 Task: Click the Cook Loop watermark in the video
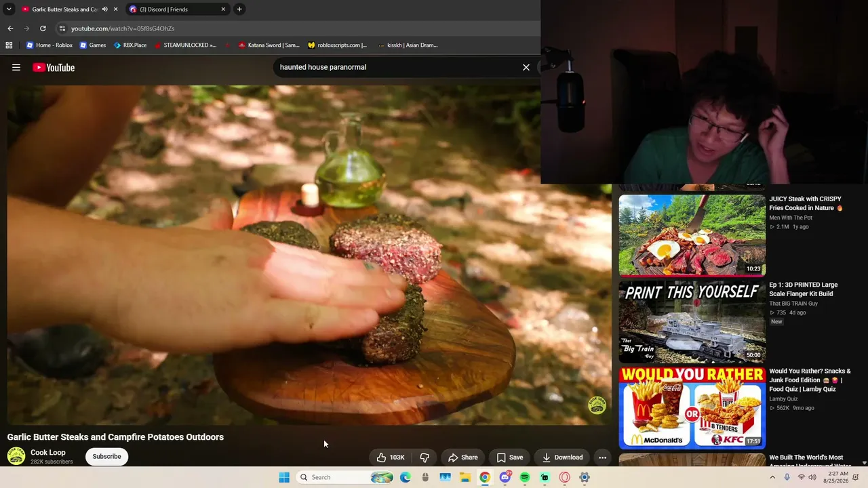click(597, 405)
